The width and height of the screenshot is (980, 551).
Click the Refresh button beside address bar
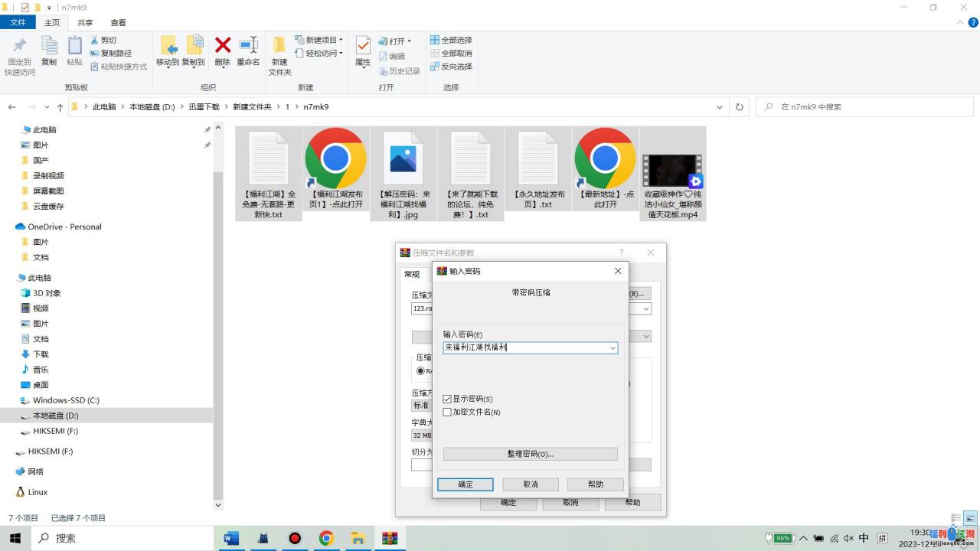[739, 107]
